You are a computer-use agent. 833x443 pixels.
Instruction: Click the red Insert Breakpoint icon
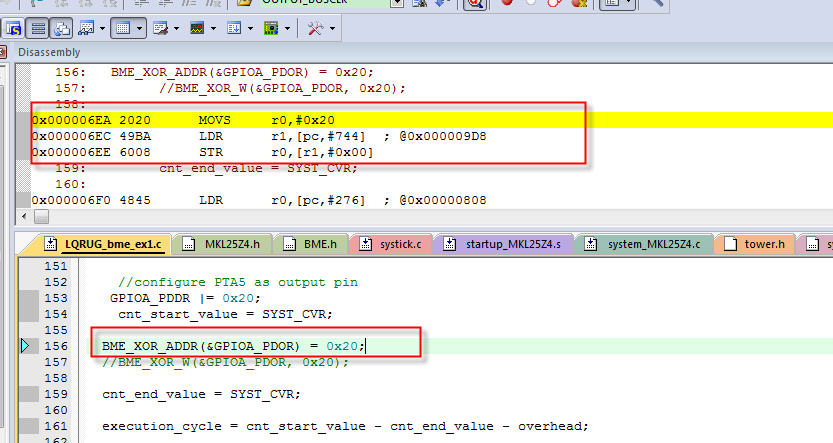[507, 3]
